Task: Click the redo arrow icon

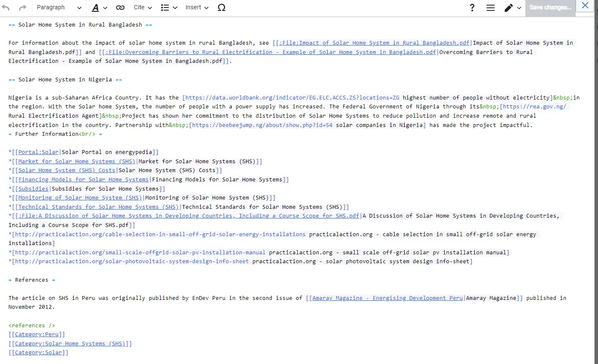Action: point(22,8)
